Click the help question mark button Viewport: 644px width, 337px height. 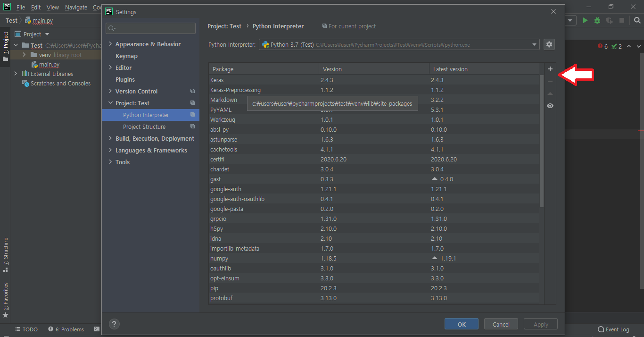(114, 324)
